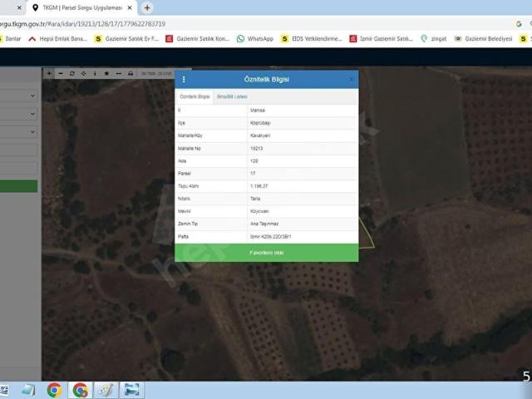Open the Snipping Tool taskbar icon
Screen dimensions: 532x399
(x=131, y=390)
